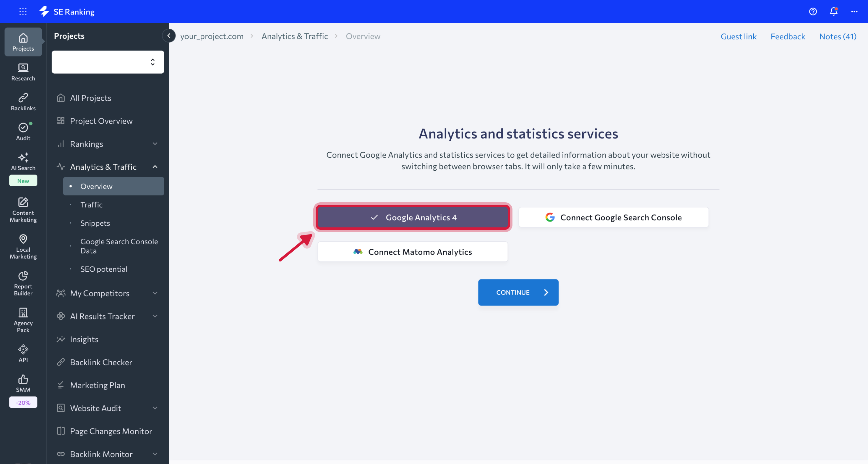This screenshot has width=868, height=464.
Task: Open SEO potential from the sidebar
Action: pyautogui.click(x=104, y=269)
